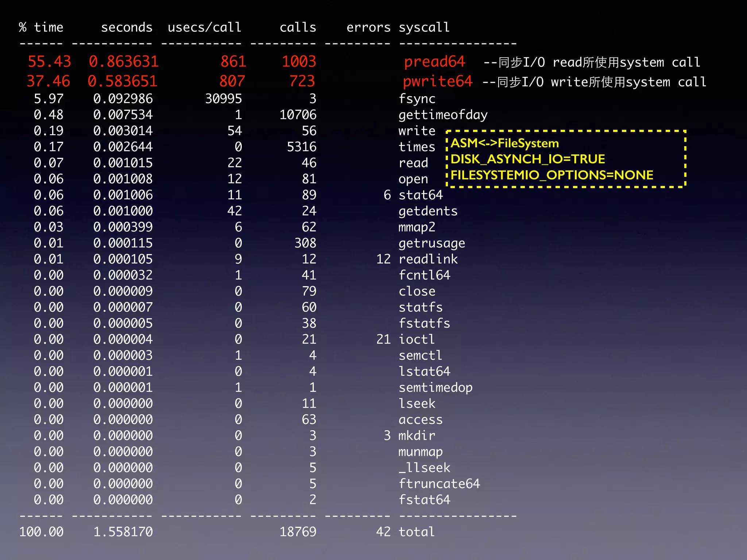Select the 'mmap2' syscall label
747x560 pixels.
(x=417, y=227)
